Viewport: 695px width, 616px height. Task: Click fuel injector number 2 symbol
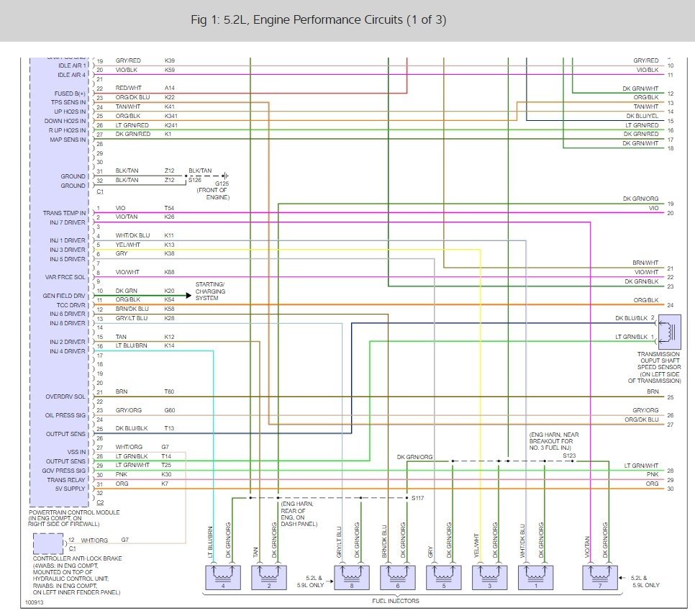tap(268, 577)
